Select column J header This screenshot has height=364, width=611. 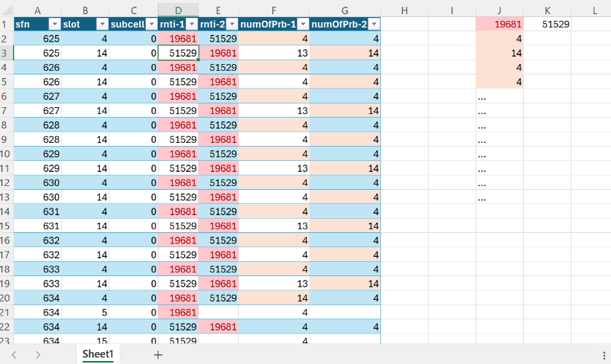pyautogui.click(x=499, y=10)
